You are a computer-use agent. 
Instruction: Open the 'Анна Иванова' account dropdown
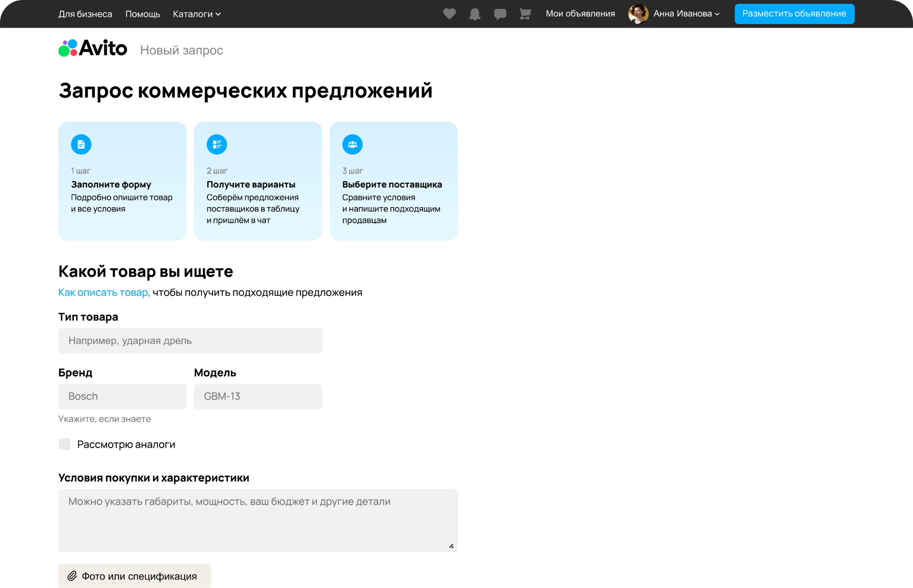tap(686, 14)
